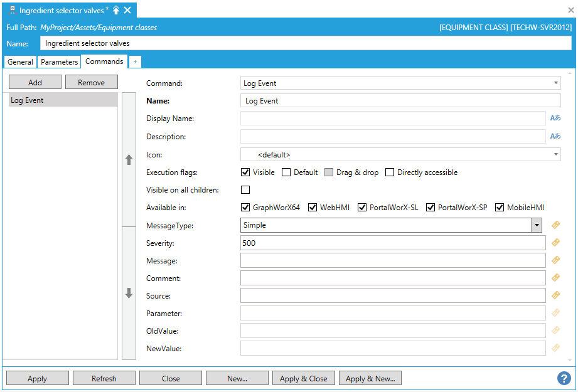Toggle the WebHMI availability checkbox
Screen dimensions: 578x392
(313, 208)
